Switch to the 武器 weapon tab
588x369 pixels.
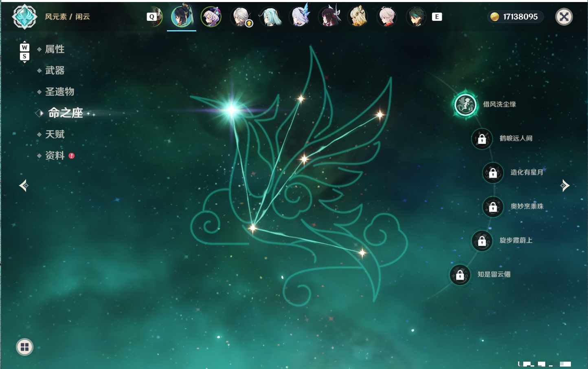55,71
